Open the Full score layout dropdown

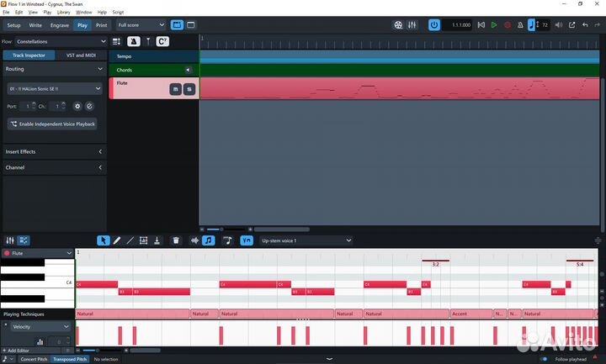click(x=140, y=25)
